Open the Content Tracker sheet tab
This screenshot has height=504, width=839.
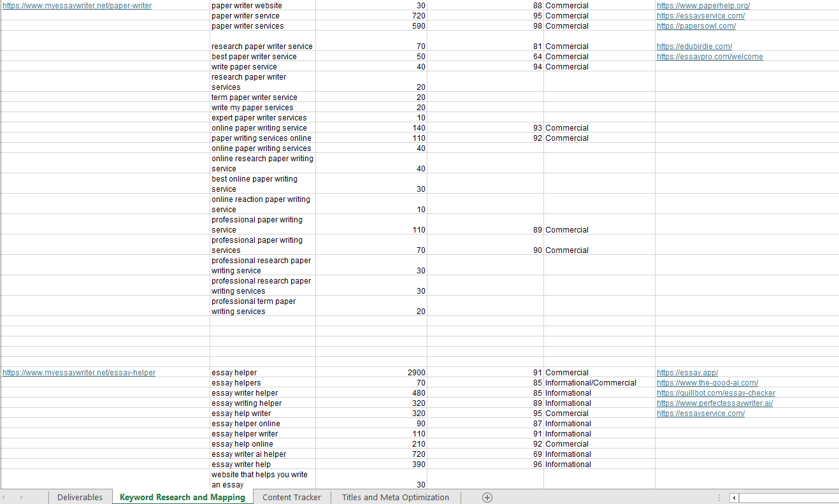pyautogui.click(x=292, y=497)
